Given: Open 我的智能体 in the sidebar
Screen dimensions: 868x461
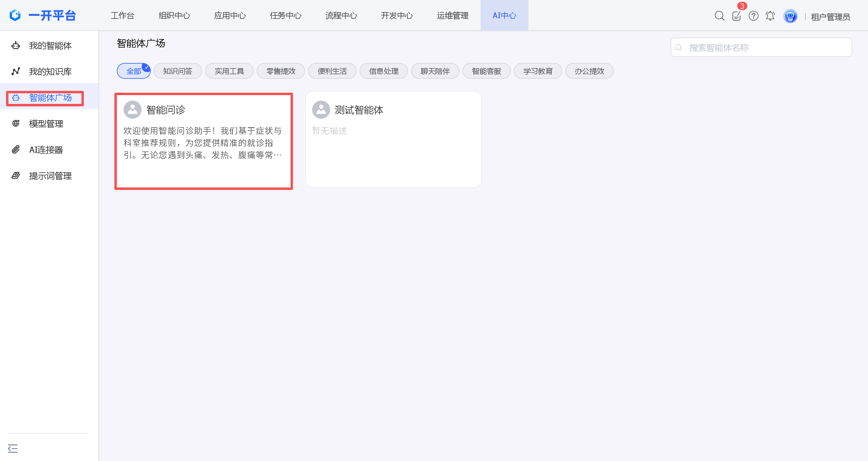Looking at the screenshot, I should pyautogui.click(x=50, y=45).
